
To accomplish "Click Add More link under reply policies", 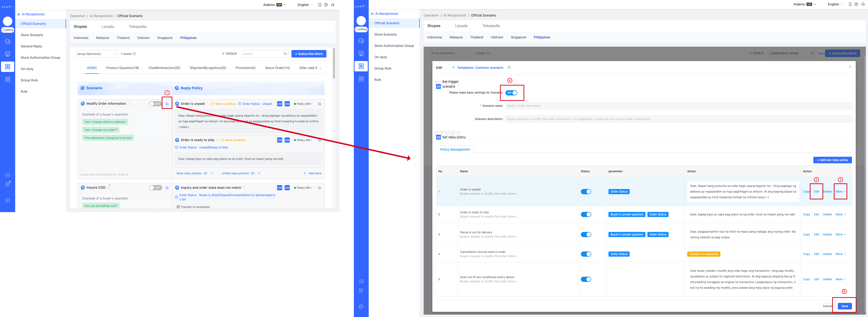I will pos(313,173).
